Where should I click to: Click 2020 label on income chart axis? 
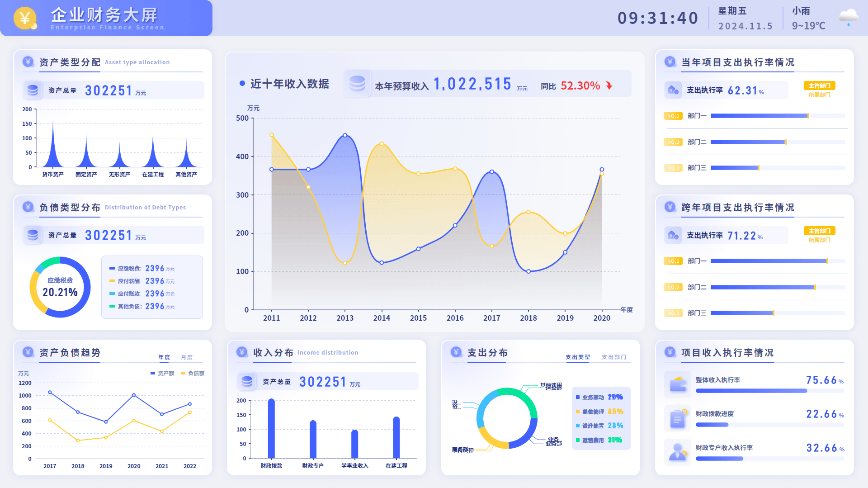(602, 318)
